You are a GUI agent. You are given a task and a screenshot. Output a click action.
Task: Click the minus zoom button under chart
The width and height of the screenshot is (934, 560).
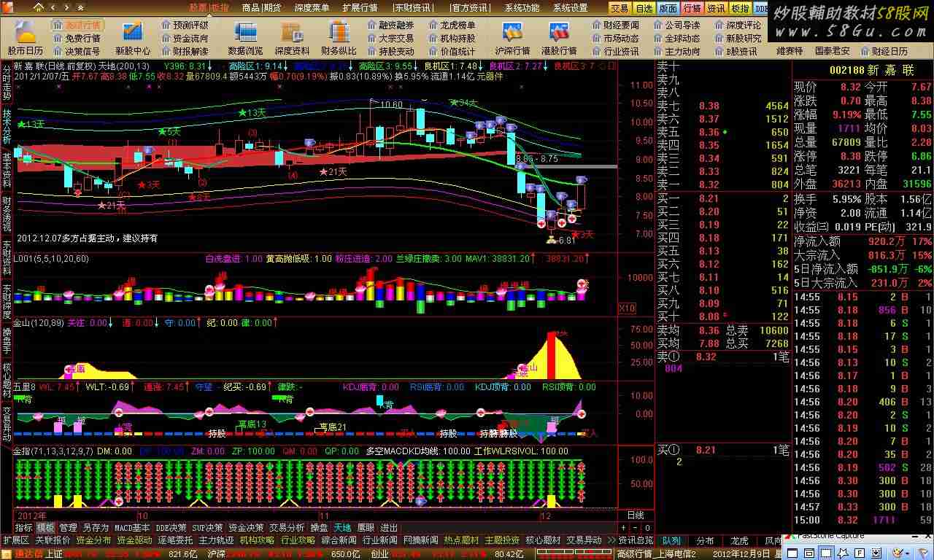click(x=634, y=528)
